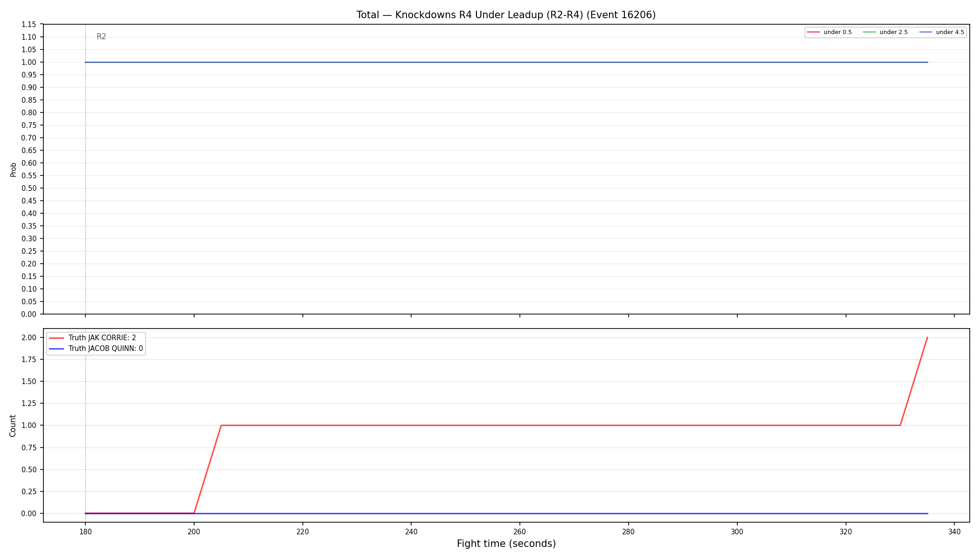Viewport: 980px width, 560px height.
Task: Click the red 'under 0.5' legend line sample
Action: tap(813, 32)
